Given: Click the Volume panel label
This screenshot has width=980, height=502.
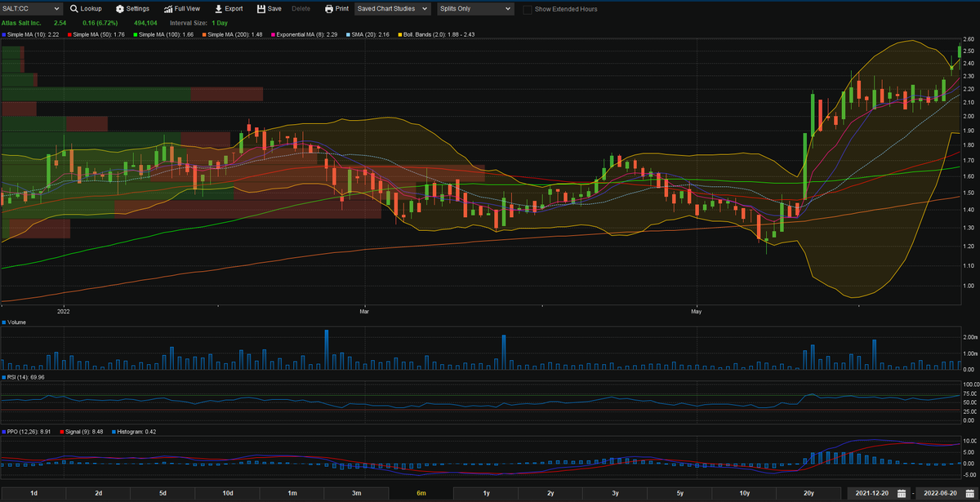Looking at the screenshot, I should (16, 322).
